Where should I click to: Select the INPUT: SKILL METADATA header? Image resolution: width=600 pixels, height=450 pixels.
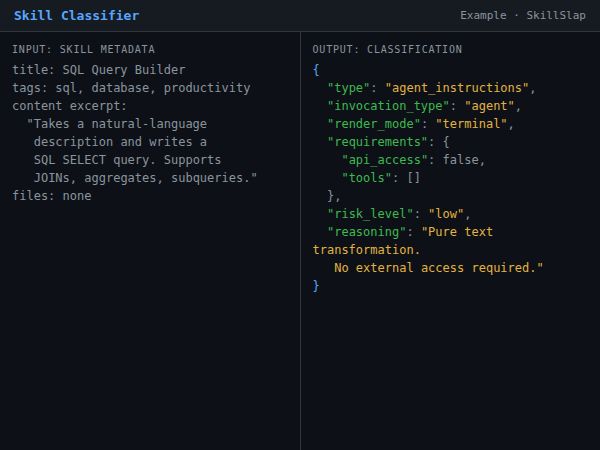(83, 49)
